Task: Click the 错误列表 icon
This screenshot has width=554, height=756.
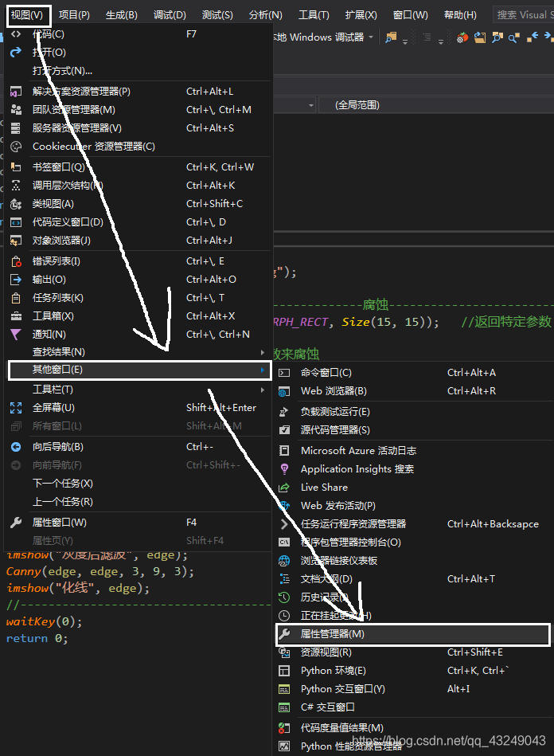Action: tap(16, 260)
